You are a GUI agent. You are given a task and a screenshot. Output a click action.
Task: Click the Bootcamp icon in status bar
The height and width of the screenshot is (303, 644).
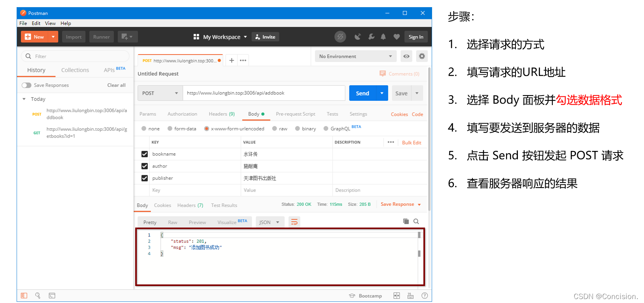click(x=352, y=295)
